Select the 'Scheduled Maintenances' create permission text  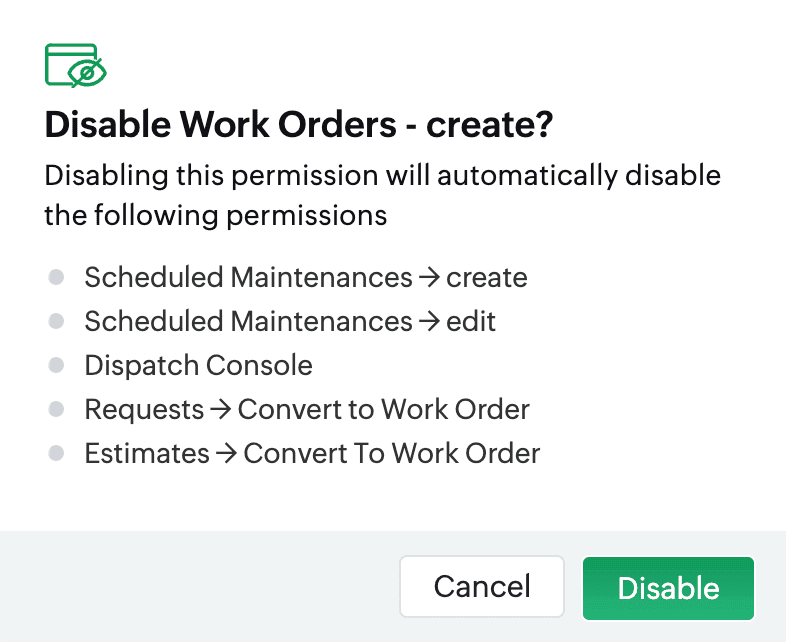(306, 277)
